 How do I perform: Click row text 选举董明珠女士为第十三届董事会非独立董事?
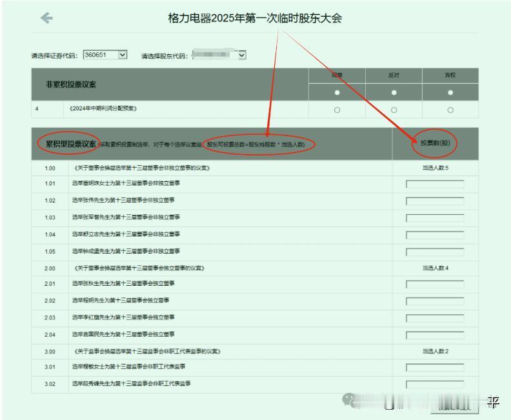coord(126,183)
